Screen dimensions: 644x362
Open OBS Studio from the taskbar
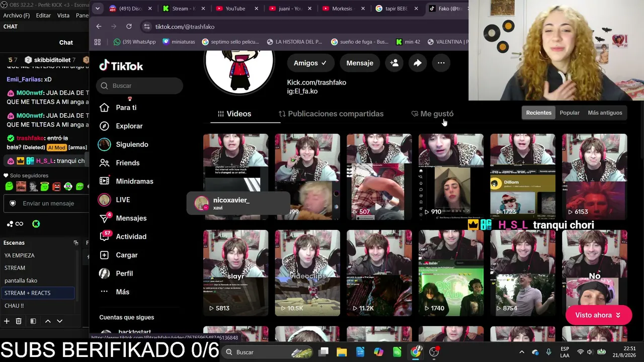point(434,352)
